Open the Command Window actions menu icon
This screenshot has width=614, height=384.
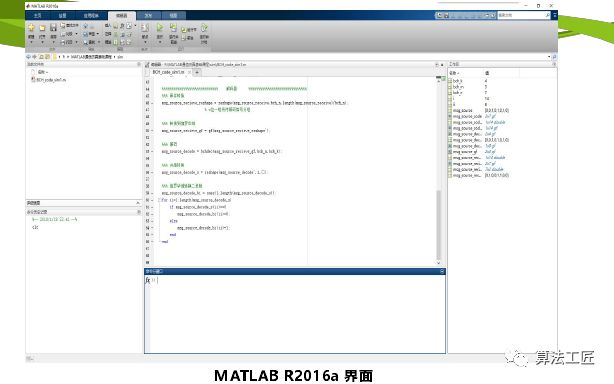[x=442, y=271]
